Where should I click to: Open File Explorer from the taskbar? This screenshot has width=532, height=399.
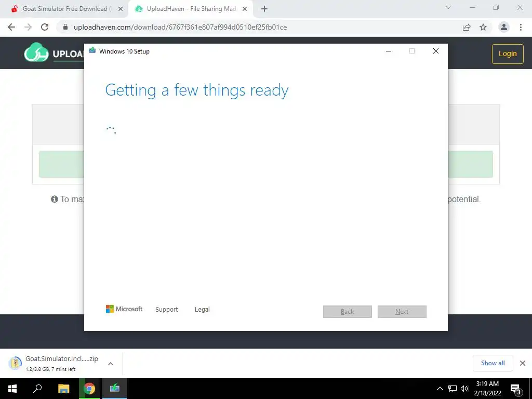[x=63, y=389]
